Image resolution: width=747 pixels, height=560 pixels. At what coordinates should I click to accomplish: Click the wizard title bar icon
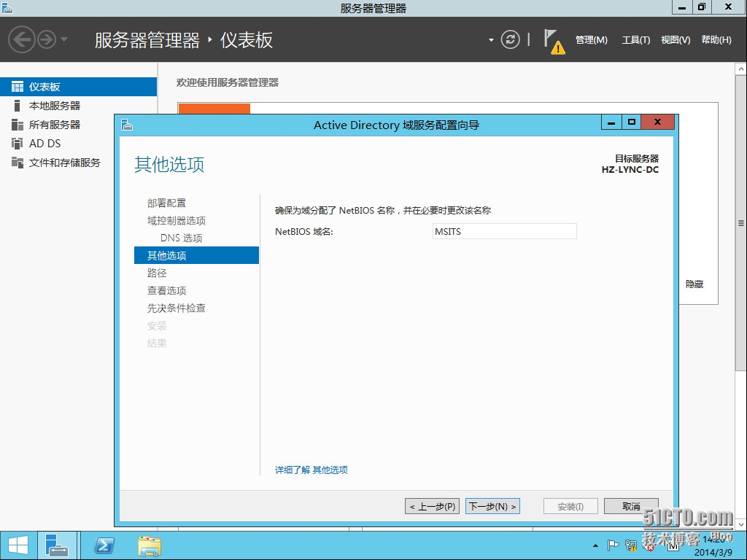coord(127,125)
